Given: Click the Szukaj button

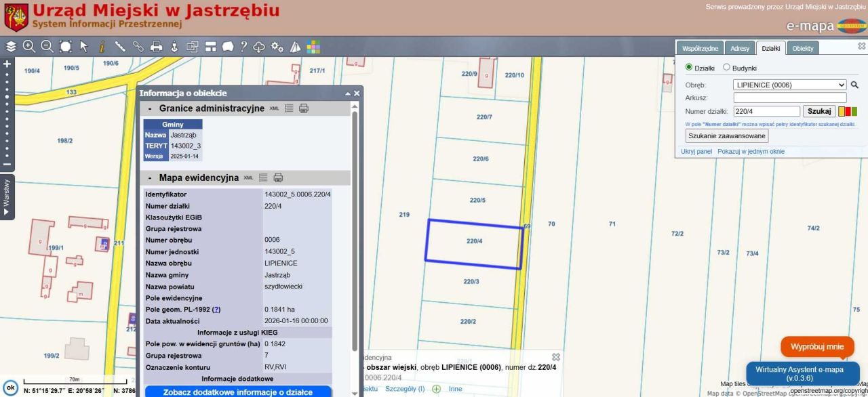Looking at the screenshot, I should click(x=819, y=111).
